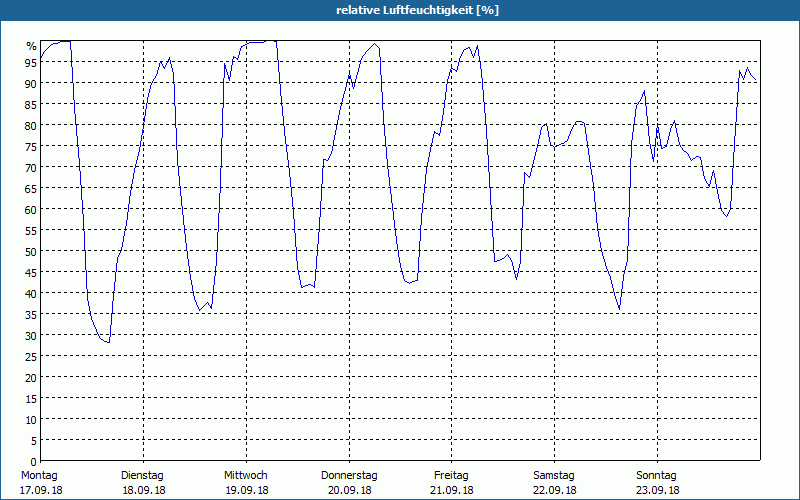The width and height of the screenshot is (800, 500).
Task: Select the 25 y-axis label
Action: pyautogui.click(x=31, y=357)
